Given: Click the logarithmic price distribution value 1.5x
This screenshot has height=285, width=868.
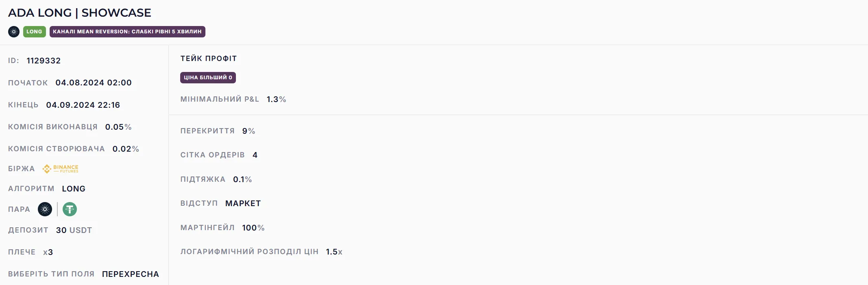Looking at the screenshot, I should [334, 252].
